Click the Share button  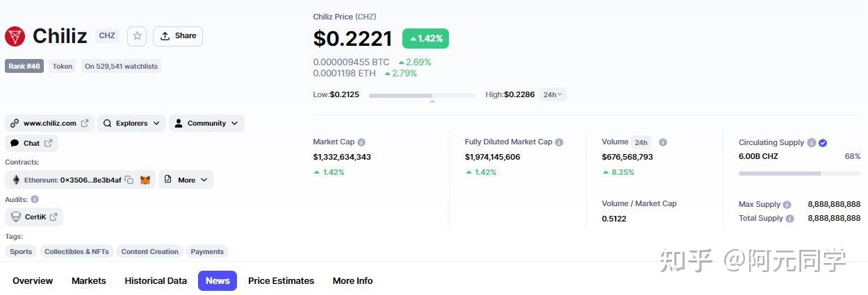[178, 36]
